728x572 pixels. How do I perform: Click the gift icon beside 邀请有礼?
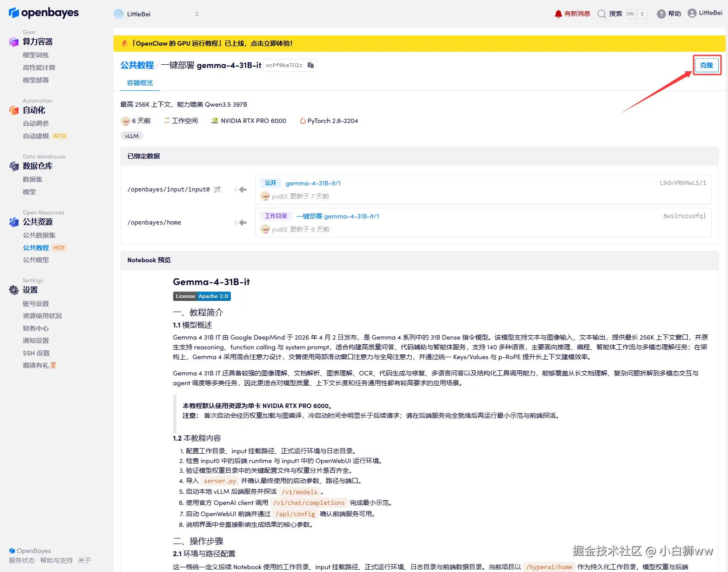pyautogui.click(x=53, y=365)
